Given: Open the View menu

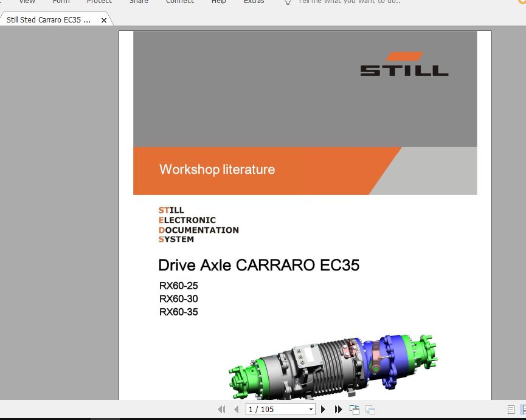Looking at the screenshot, I should tap(27, 2).
